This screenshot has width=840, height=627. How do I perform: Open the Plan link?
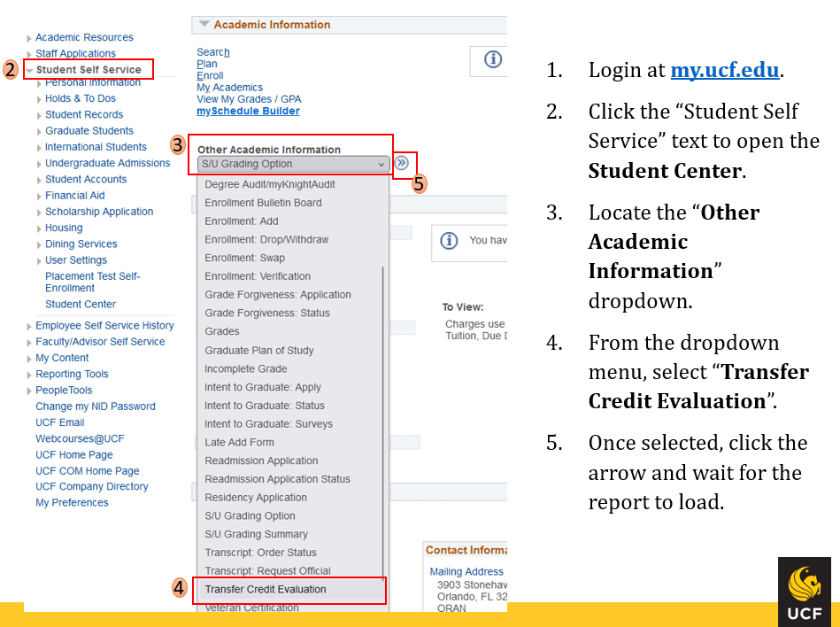click(207, 64)
